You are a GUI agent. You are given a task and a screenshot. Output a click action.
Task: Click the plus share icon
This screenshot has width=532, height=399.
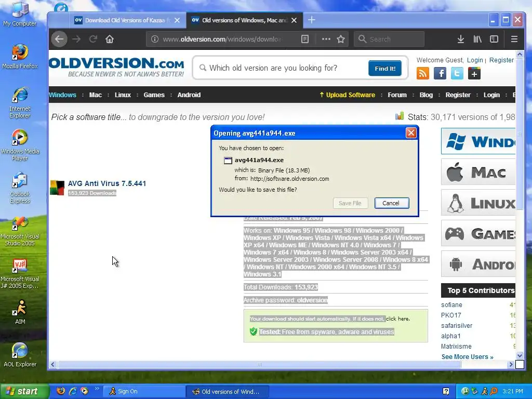coord(474,73)
